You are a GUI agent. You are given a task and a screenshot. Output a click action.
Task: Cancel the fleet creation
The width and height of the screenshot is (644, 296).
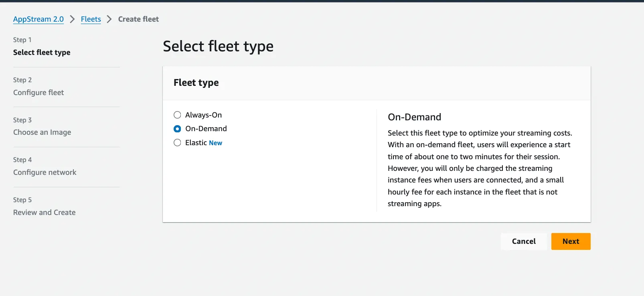(524, 241)
